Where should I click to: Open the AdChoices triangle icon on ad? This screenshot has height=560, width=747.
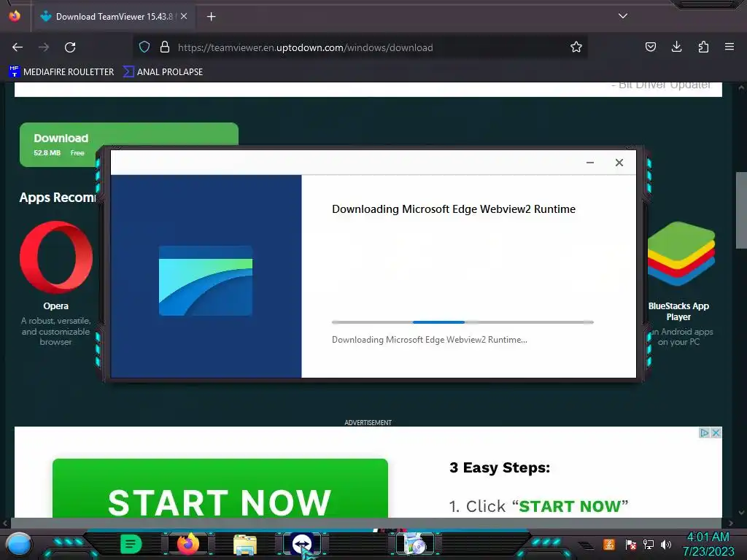coord(704,432)
